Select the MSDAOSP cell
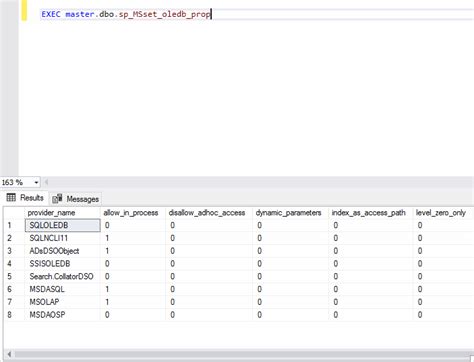This screenshot has width=474, height=362. click(63, 314)
